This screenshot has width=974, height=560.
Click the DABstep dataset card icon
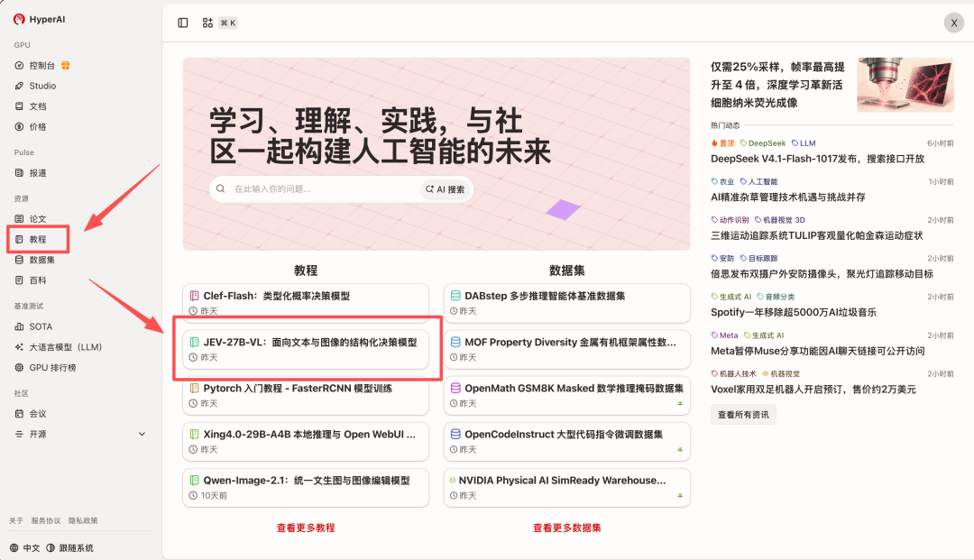[455, 296]
